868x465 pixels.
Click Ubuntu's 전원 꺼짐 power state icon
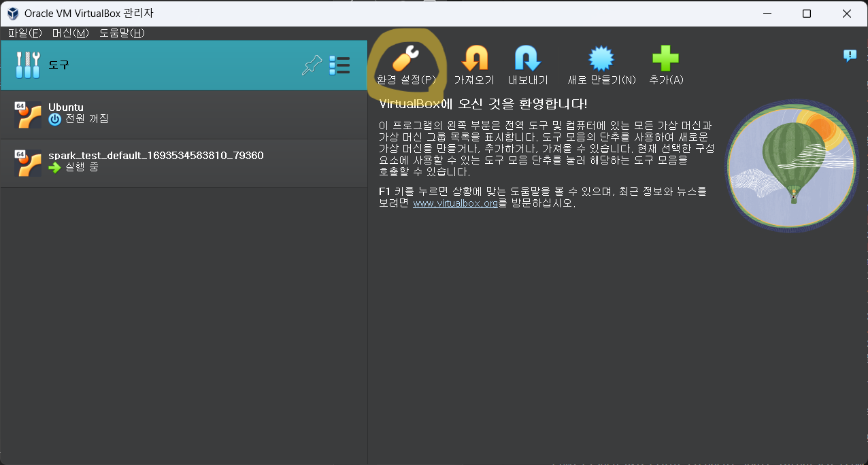(x=55, y=120)
